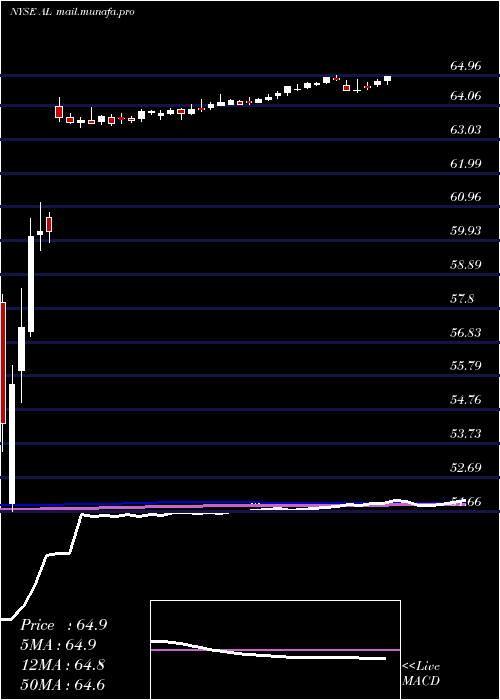This screenshot has height=700, width=500.
Task: Click the 59.93 price axis label
Action: (466, 230)
